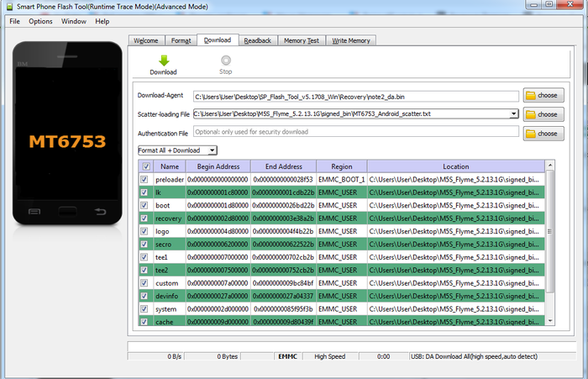Uncheck the logo partition checkbox
The height and width of the screenshot is (379, 588).
144,231
